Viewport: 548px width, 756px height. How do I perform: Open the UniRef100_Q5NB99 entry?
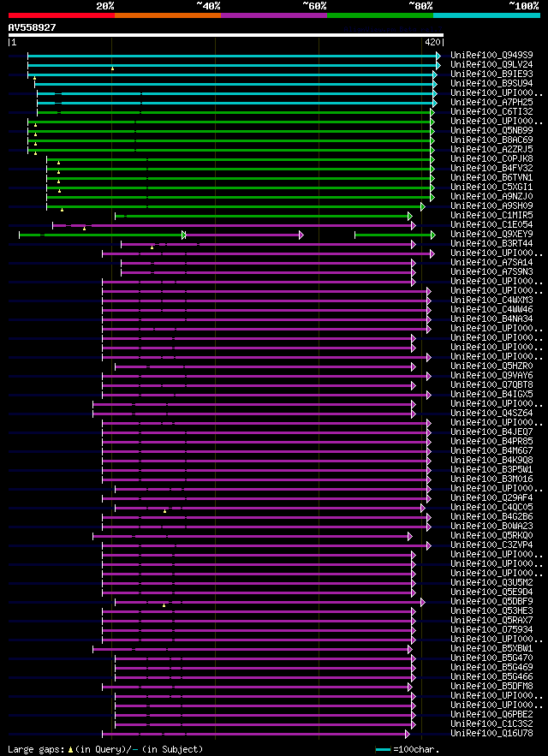491,131
